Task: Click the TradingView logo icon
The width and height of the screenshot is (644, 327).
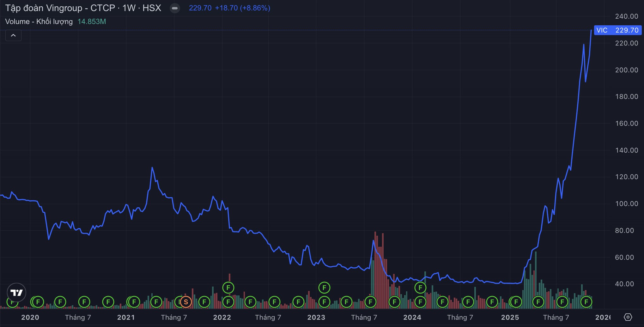Action: [16, 292]
